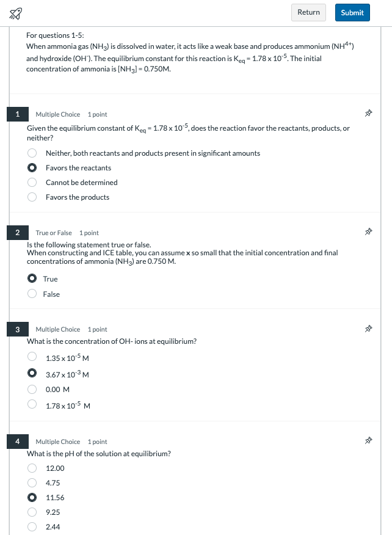Screen dimensions: 392x535
Task: Choose pH answer 4.75
Action: [x=32, y=482]
